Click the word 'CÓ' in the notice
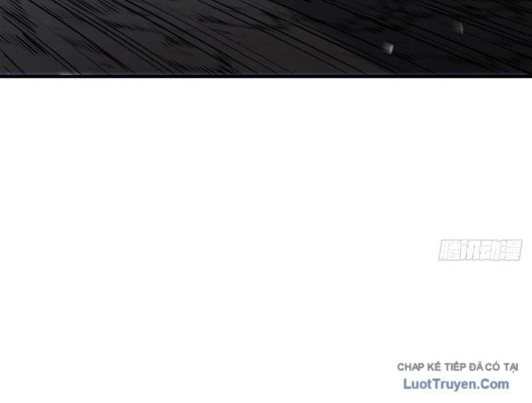This screenshot has height=403, width=532. [x=493, y=366]
